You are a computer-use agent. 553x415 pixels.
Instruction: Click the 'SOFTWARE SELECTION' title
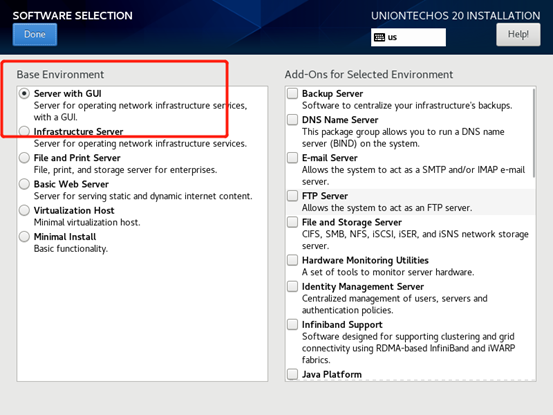coord(73,16)
